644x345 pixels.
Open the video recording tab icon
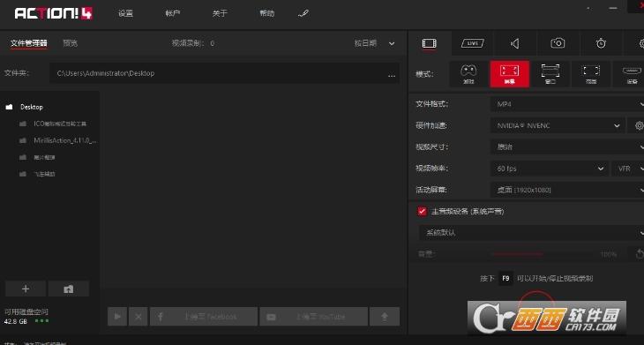[430, 43]
